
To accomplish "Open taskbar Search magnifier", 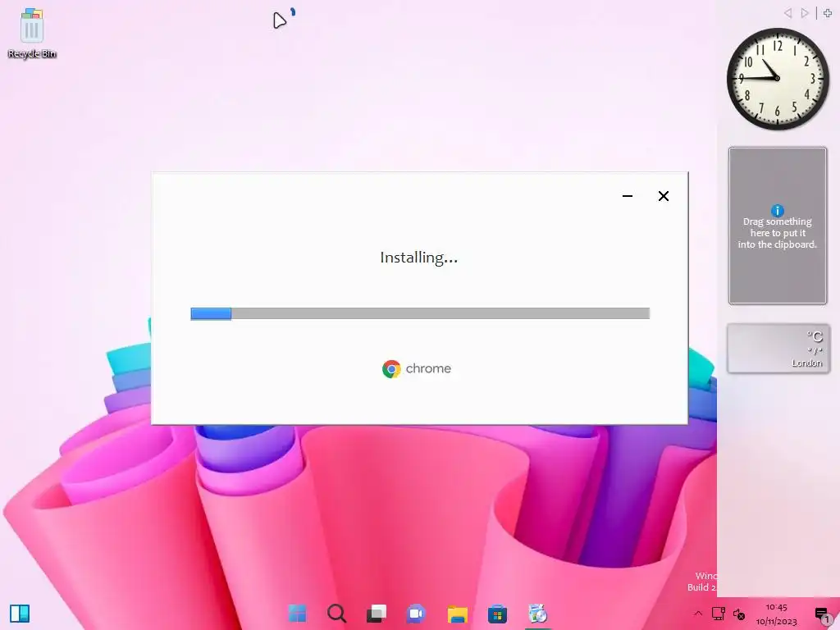I will (x=336, y=613).
